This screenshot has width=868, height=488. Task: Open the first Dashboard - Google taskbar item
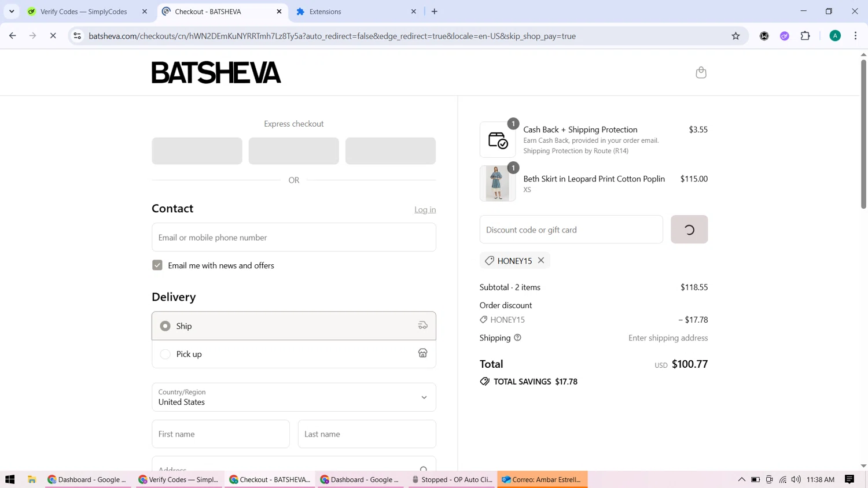tap(88, 479)
